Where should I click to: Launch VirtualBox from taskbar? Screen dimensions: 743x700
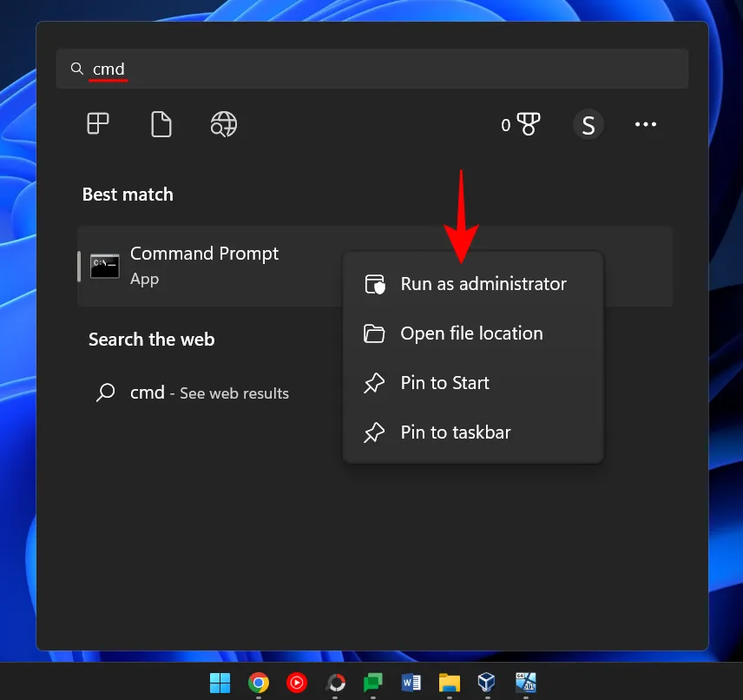pos(487,683)
